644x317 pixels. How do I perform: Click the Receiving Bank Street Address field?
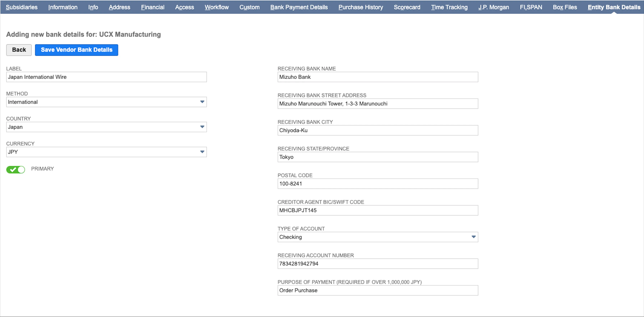(x=378, y=104)
